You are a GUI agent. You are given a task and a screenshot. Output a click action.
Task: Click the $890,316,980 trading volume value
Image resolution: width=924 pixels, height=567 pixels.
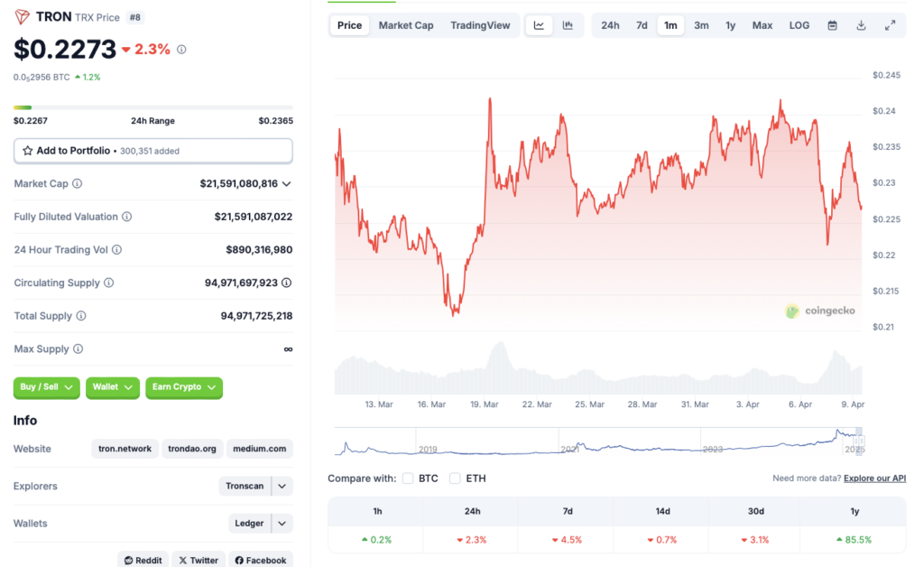(259, 250)
